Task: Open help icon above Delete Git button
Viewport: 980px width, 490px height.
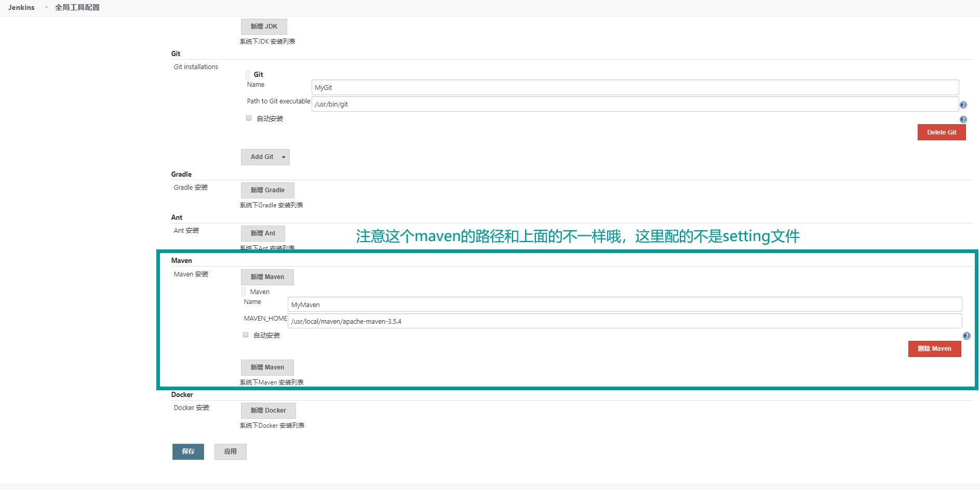Action: 963,120
